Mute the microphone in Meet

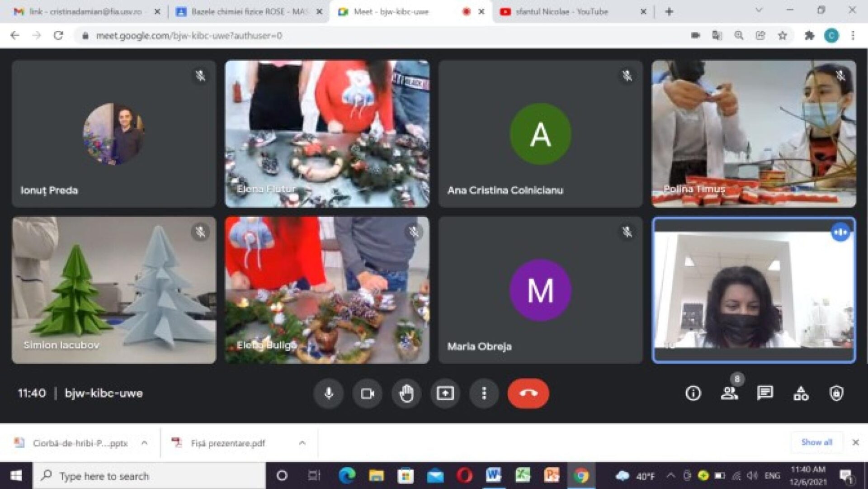coord(329,393)
